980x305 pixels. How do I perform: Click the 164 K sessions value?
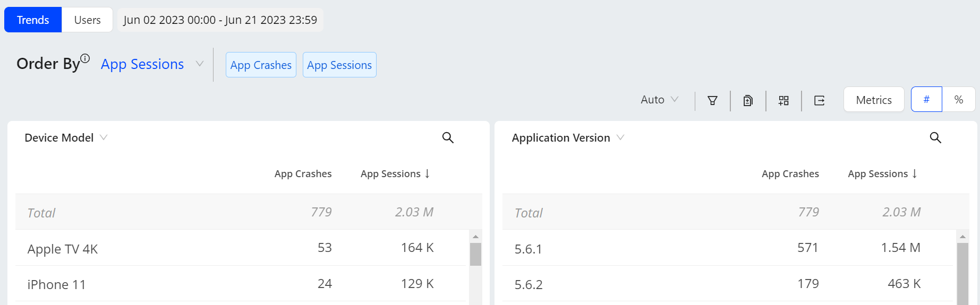417,248
